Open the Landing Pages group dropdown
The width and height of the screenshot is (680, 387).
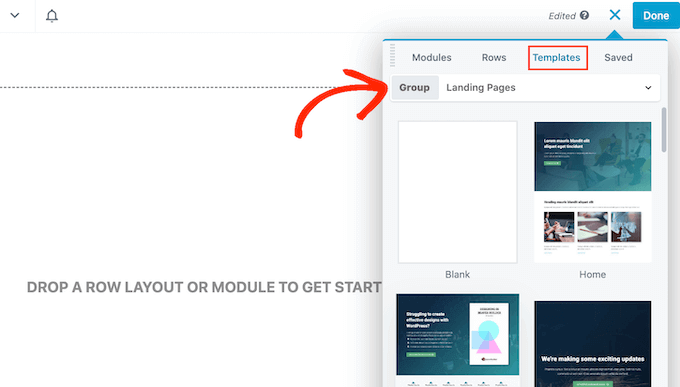[549, 88]
